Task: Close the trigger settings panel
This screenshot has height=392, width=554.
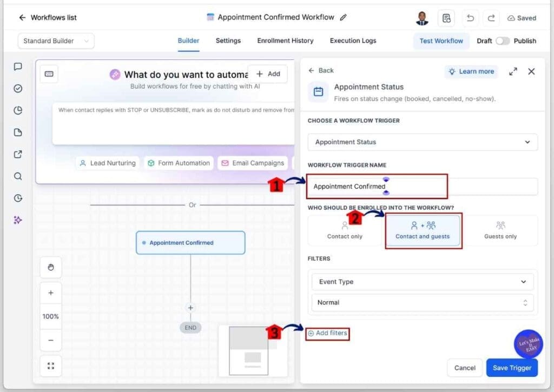Action: 531,72
